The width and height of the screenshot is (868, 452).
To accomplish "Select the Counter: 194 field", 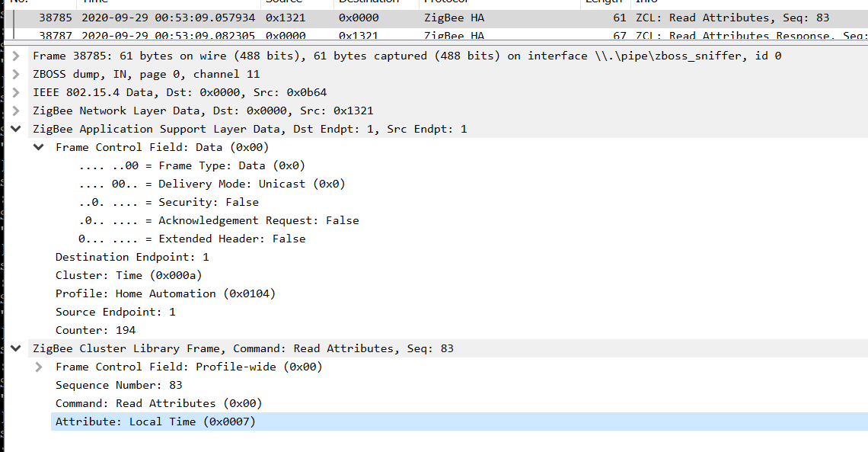I will [95, 330].
